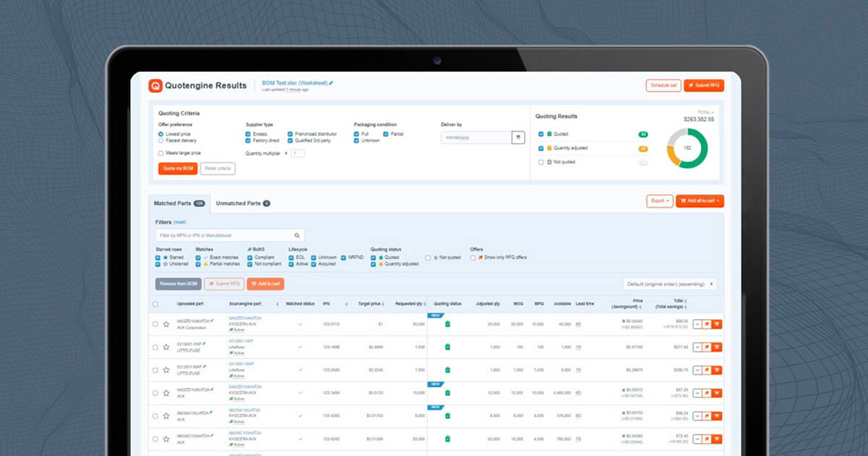
Task: Toggle the Franchised distributor checkbox
Action: [290, 135]
